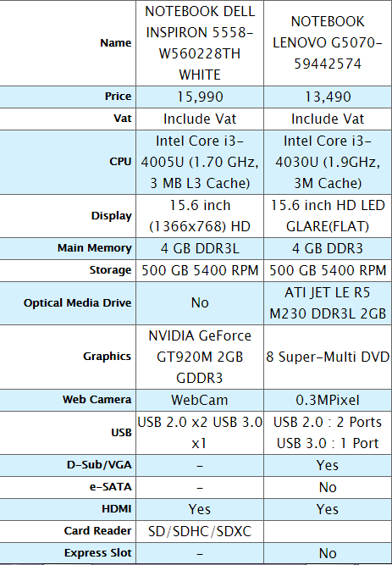Click the Web Camera row label
Viewport: 392px width, 565px height.
[x=97, y=400]
